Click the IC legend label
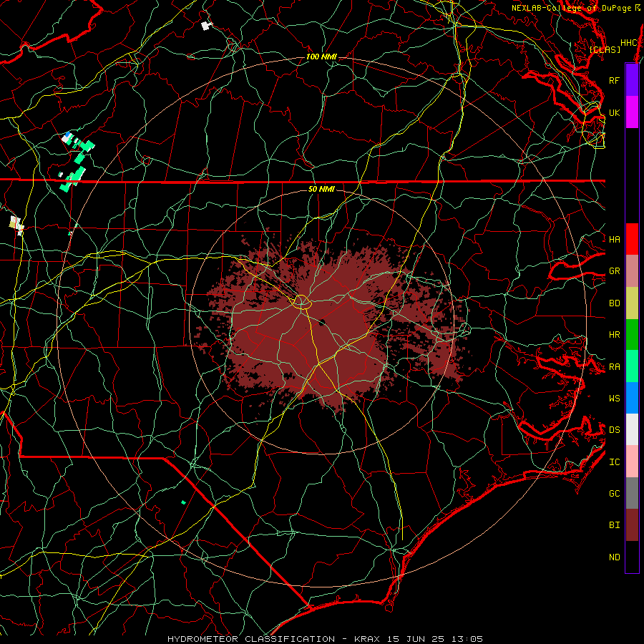Image resolution: width=644 pixels, height=644 pixels. [x=614, y=462]
